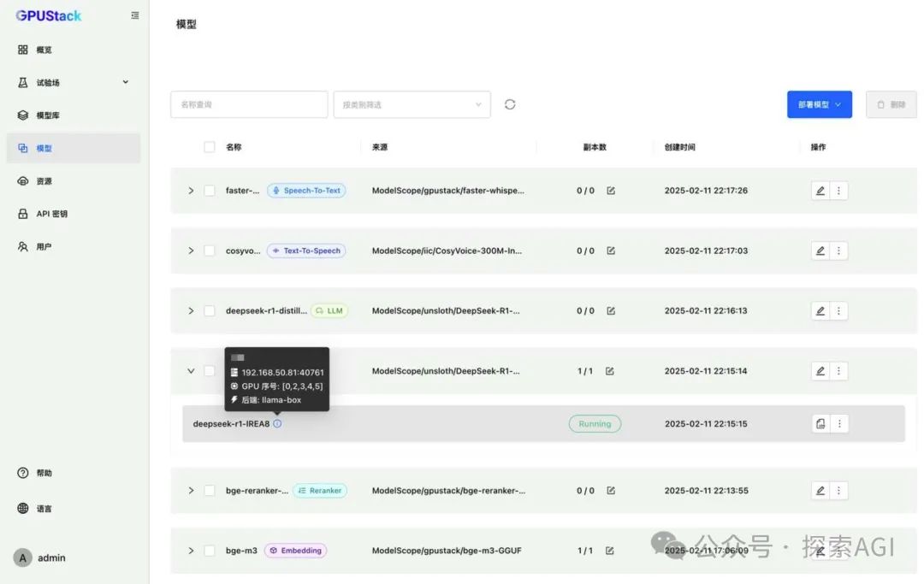The width and height of the screenshot is (924, 584).
Task: Click the 删除 delete button
Action: (x=891, y=103)
